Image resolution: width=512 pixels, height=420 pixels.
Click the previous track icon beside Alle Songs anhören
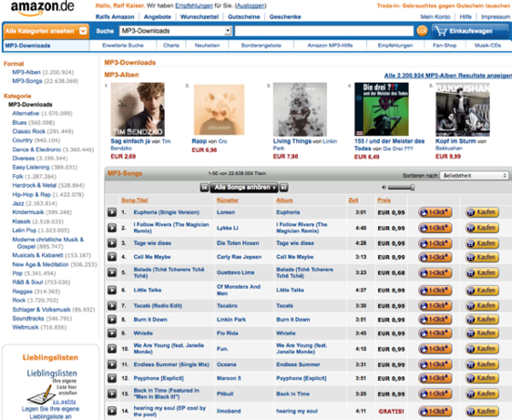(x=205, y=187)
